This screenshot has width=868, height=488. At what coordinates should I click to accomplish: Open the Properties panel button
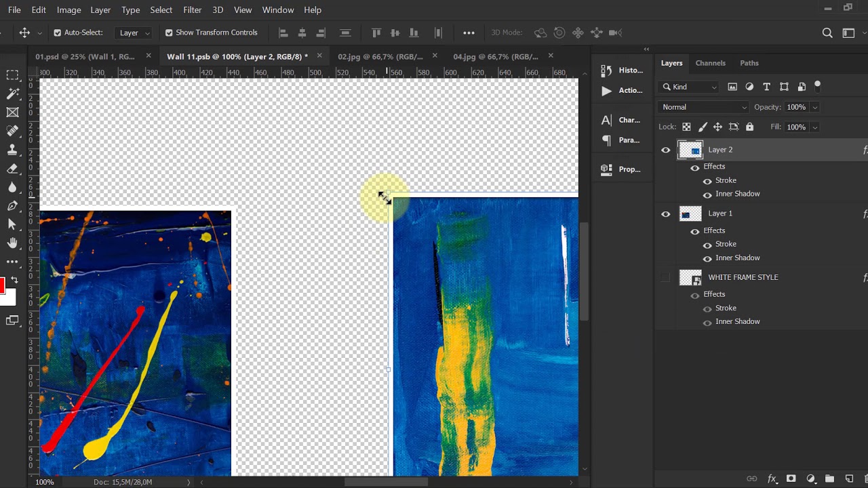(622, 169)
